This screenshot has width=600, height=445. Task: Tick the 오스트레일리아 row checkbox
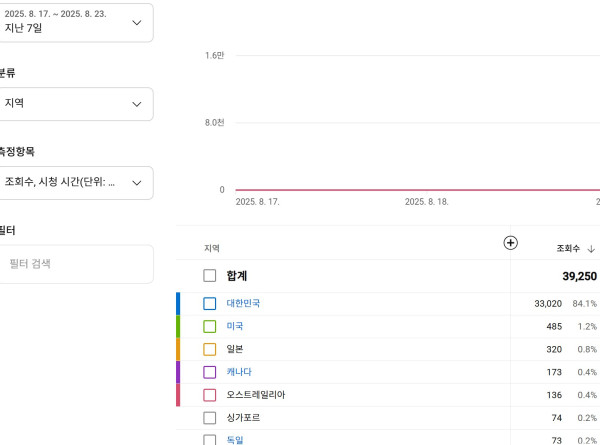210,395
